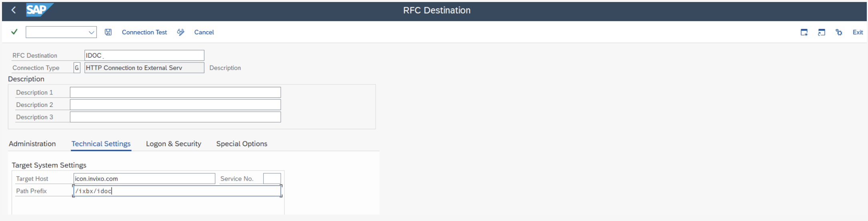Click the Cancel button
The image size is (868, 221).
point(204,32)
